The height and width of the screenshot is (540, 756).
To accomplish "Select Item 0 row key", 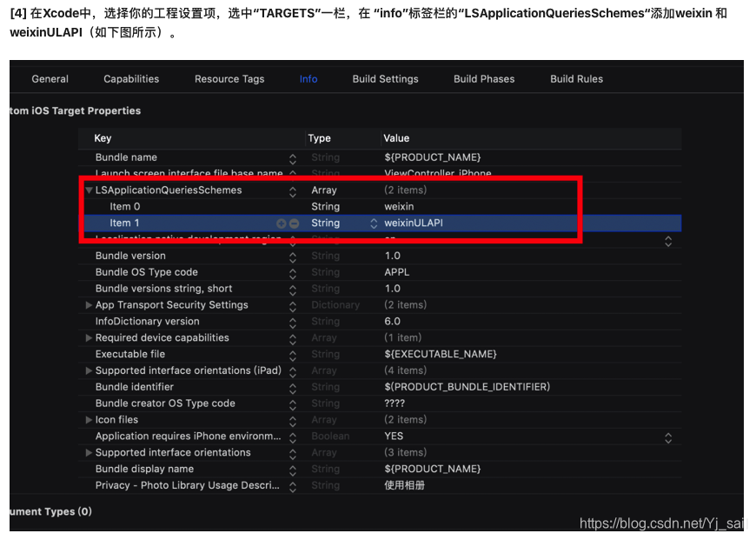I will point(125,207).
